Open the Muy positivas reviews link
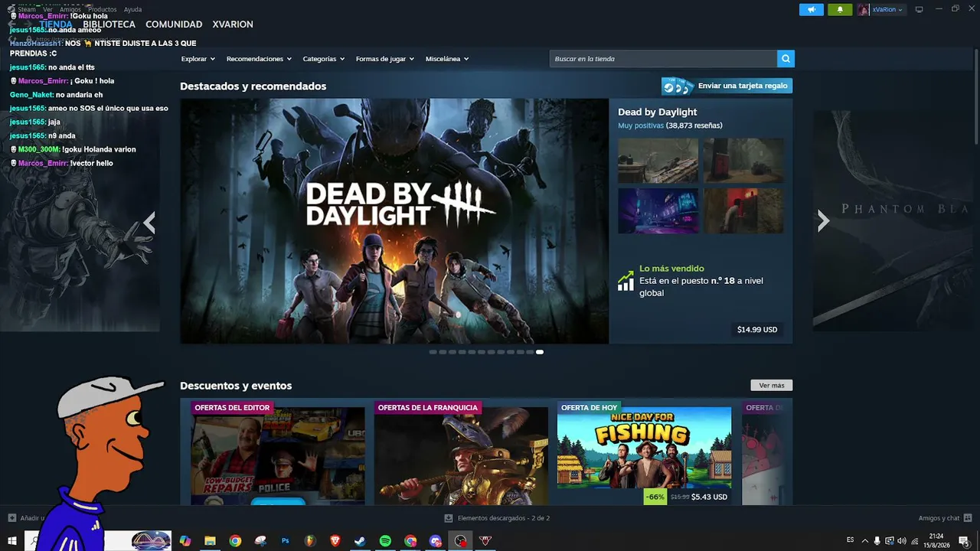Screen dimensions: 980x551 (641, 126)
